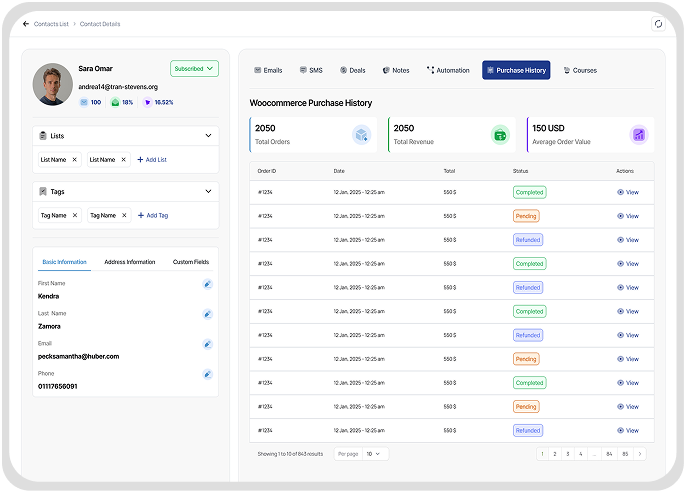Click edit pencil icon next to Email

click(x=207, y=344)
